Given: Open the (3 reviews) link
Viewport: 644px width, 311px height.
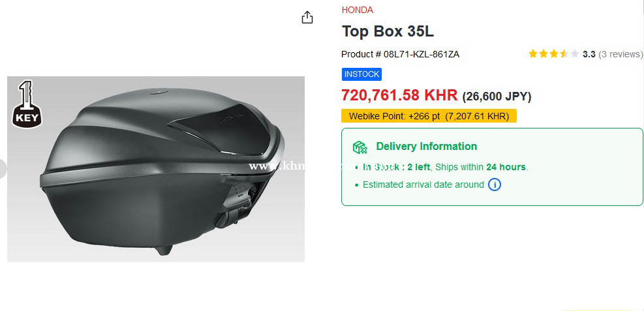Looking at the screenshot, I should point(621,54).
